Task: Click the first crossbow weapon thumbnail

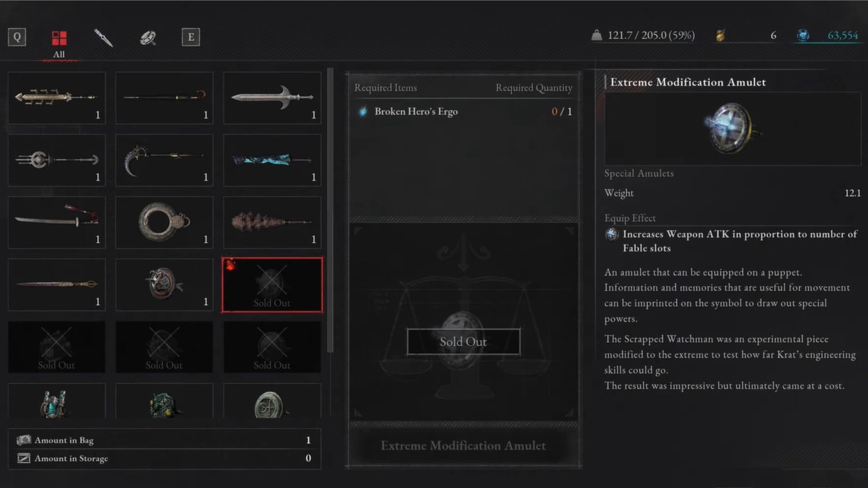Action: pyautogui.click(x=57, y=97)
